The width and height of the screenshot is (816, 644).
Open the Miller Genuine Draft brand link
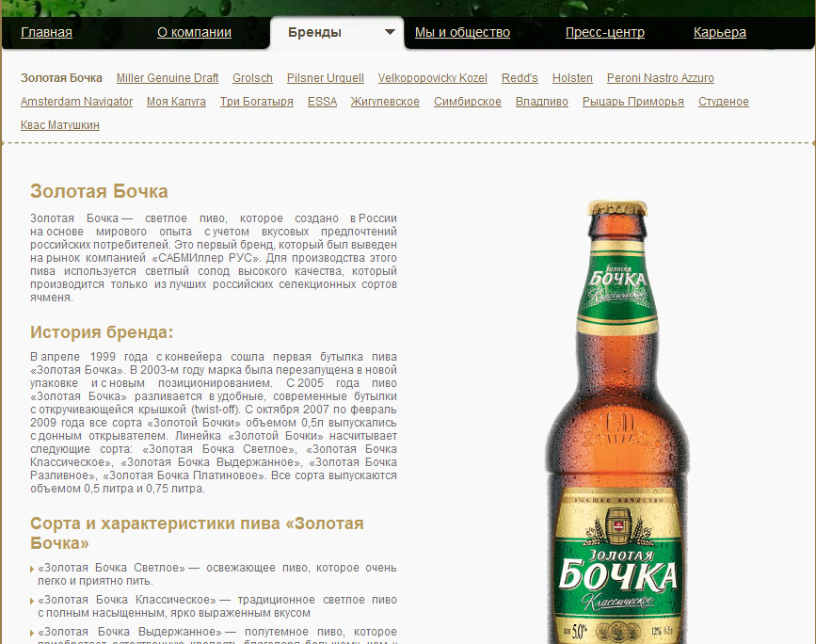[167, 78]
